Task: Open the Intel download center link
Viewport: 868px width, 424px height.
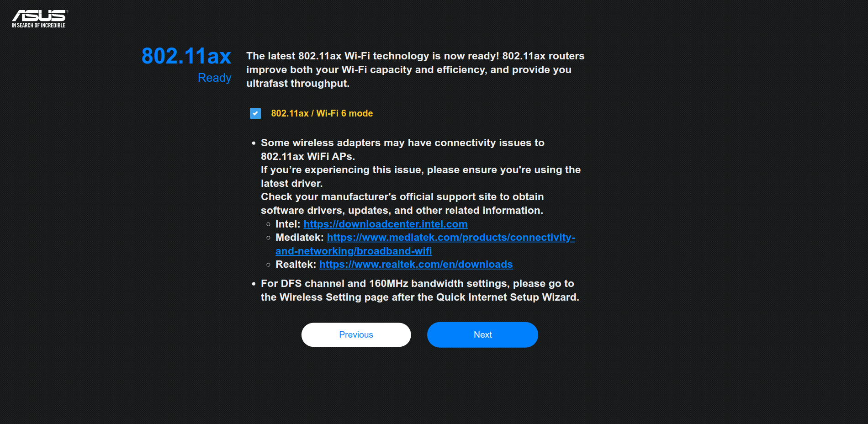Action: pyautogui.click(x=386, y=224)
